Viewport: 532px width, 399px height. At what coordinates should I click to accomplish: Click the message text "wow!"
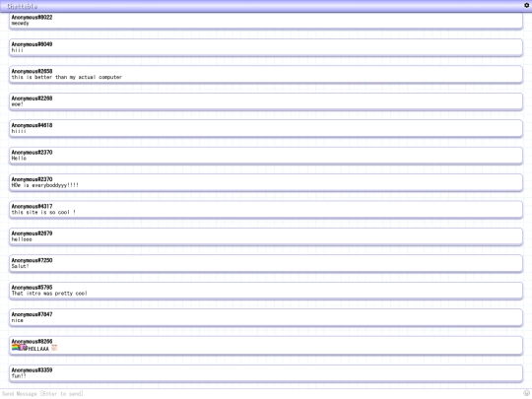[18, 104]
